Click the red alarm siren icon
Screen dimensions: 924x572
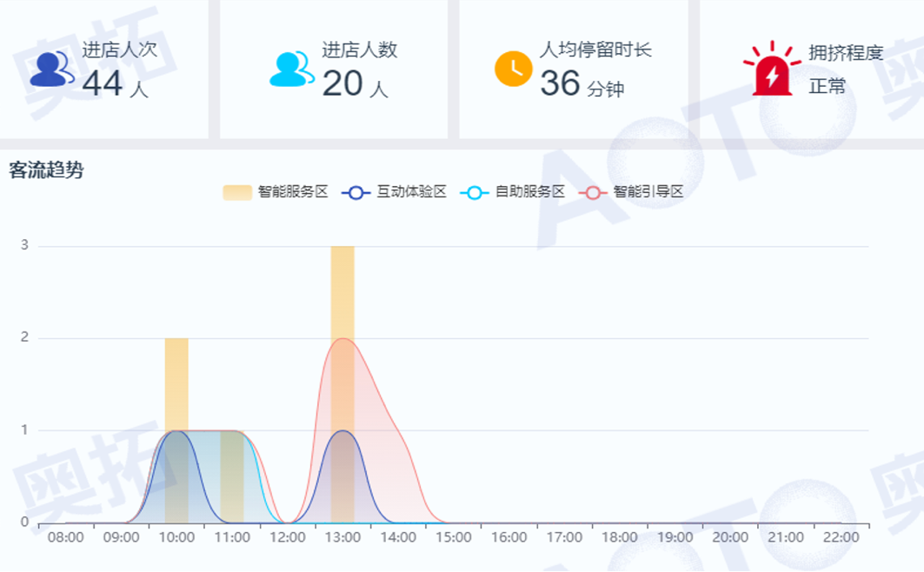tap(772, 69)
